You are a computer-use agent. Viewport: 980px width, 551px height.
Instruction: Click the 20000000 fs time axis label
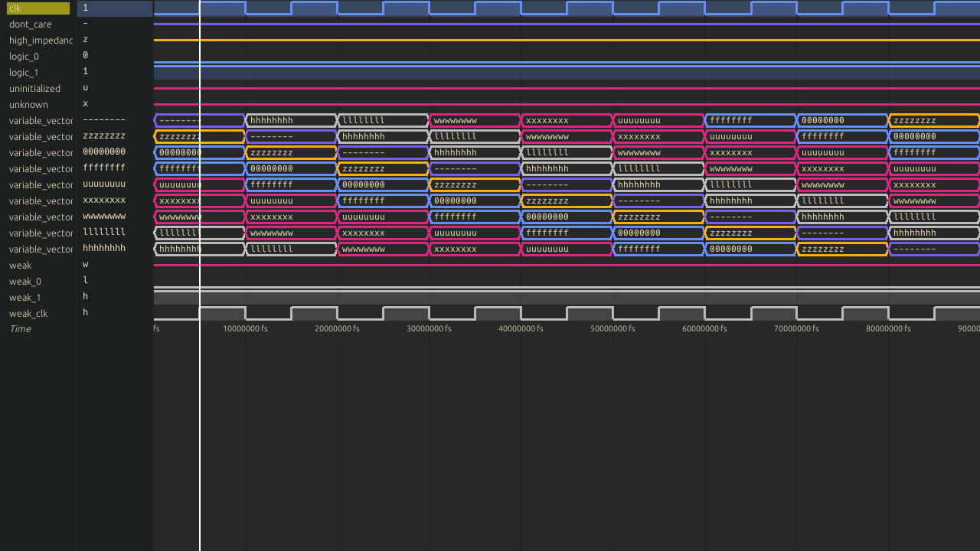click(x=337, y=329)
